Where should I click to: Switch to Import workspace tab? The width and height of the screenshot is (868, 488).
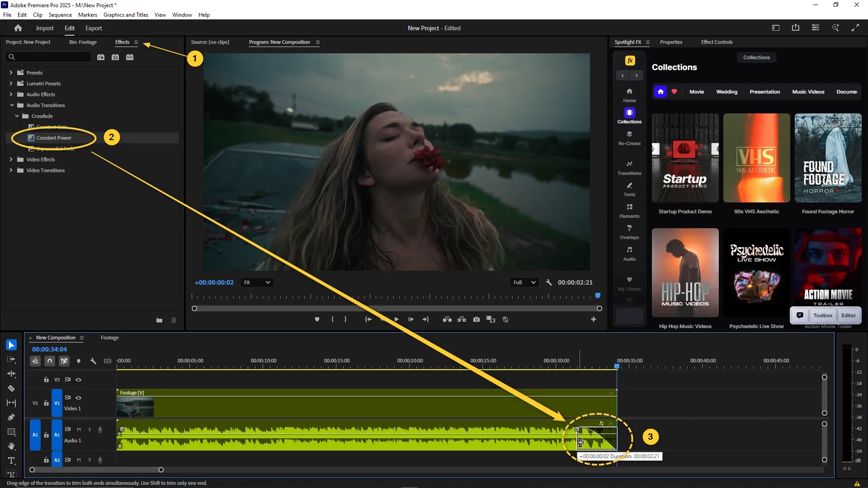point(45,28)
